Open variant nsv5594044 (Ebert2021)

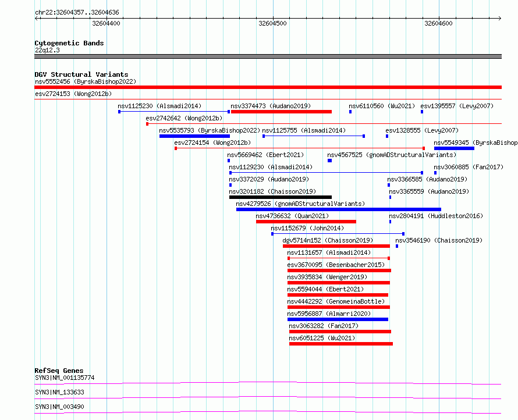pos(338,295)
